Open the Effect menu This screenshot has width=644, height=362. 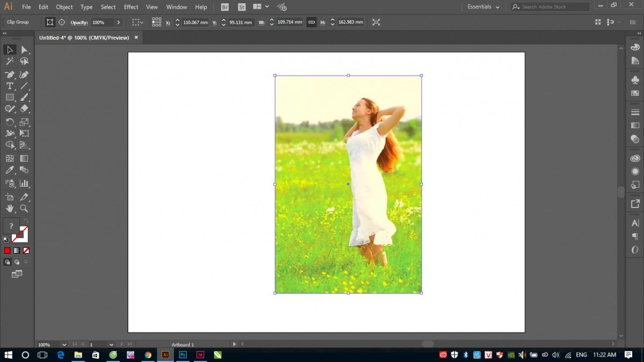coord(131,7)
